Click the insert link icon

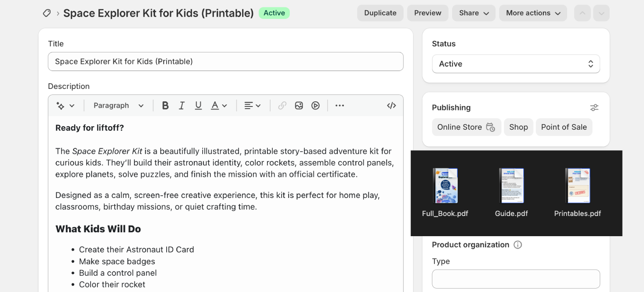(282, 106)
